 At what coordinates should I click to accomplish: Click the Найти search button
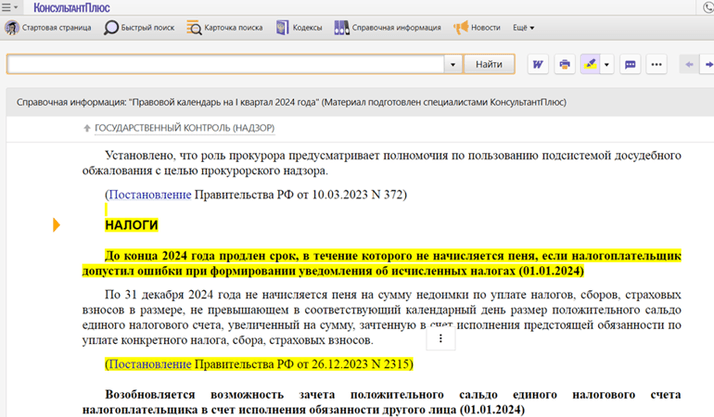[489, 64]
